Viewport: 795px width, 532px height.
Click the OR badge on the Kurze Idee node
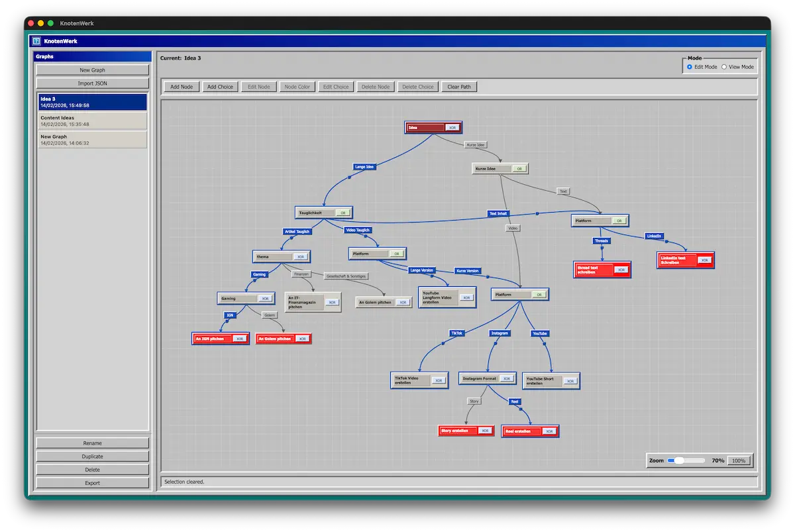pos(521,168)
